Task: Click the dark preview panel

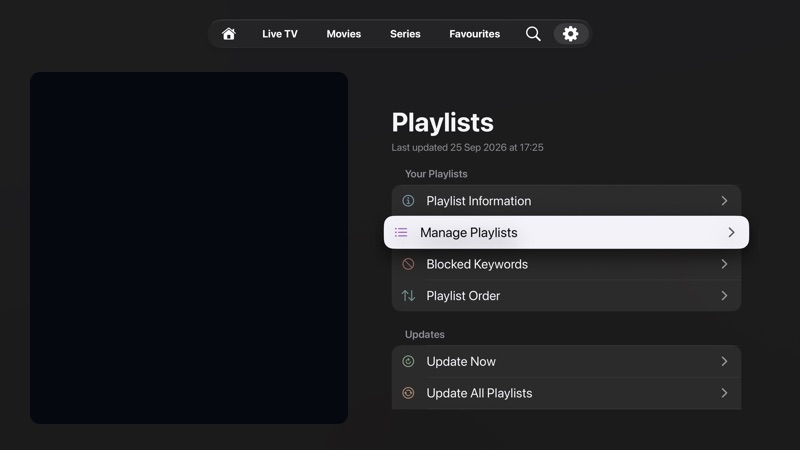Action: tap(189, 247)
